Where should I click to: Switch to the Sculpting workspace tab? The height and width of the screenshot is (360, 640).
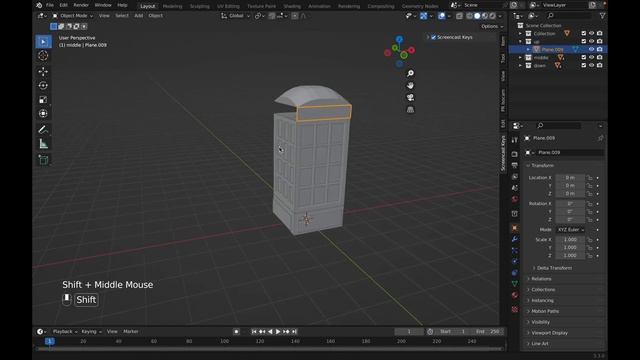[x=200, y=6]
